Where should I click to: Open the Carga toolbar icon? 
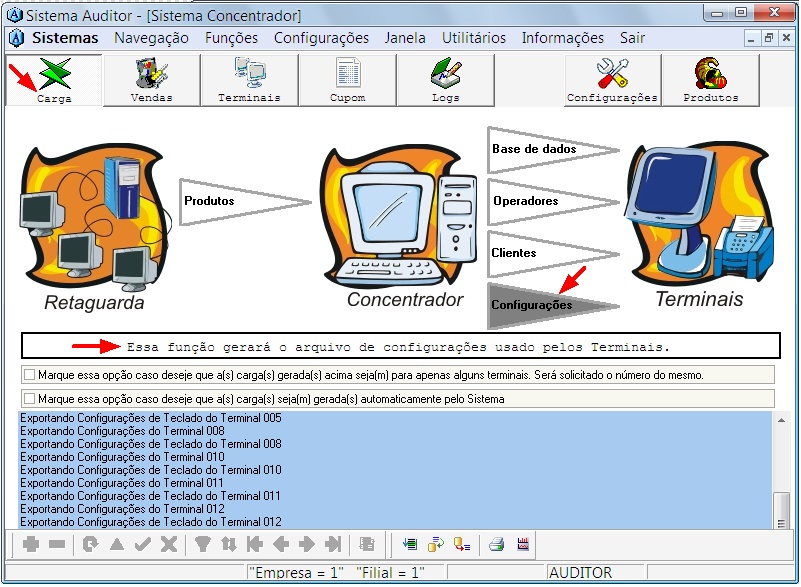pos(53,80)
